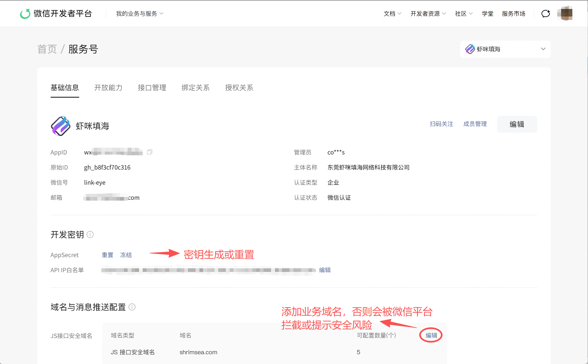Click the 域名类型 column header
The width and height of the screenshot is (588, 364).
pyautogui.click(x=123, y=335)
